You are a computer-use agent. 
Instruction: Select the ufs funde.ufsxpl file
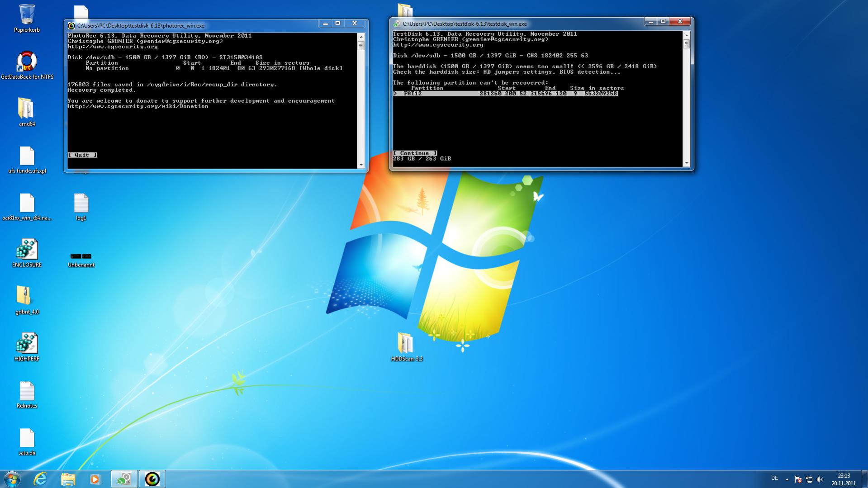[27, 160]
